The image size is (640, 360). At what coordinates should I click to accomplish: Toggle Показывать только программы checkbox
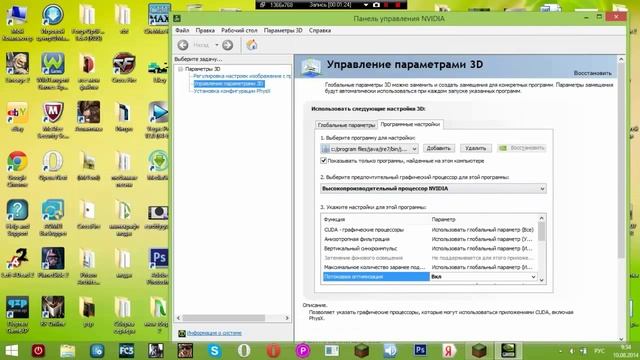click(x=324, y=161)
